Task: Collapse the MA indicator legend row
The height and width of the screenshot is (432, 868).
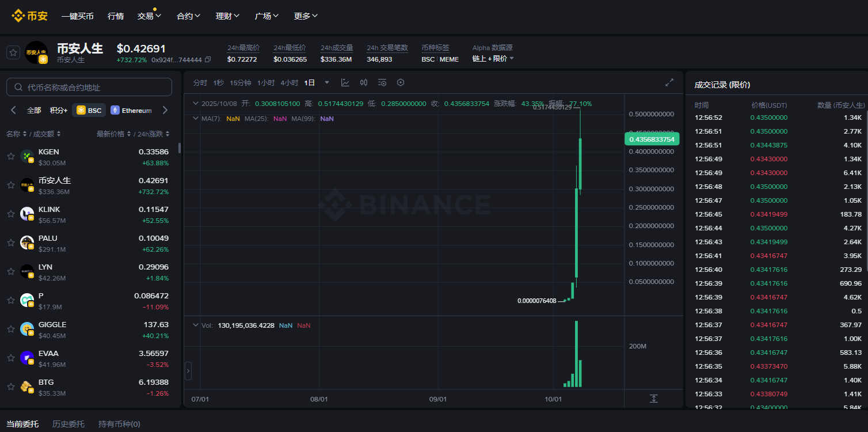Action: tap(196, 118)
